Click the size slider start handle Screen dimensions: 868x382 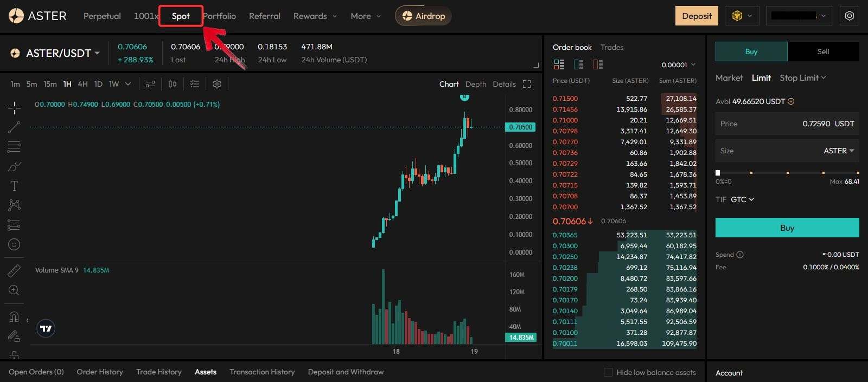pyautogui.click(x=718, y=173)
